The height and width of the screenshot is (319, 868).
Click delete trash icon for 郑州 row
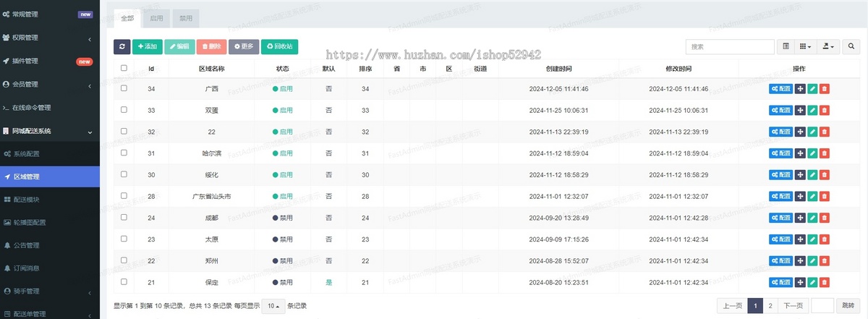click(x=825, y=260)
